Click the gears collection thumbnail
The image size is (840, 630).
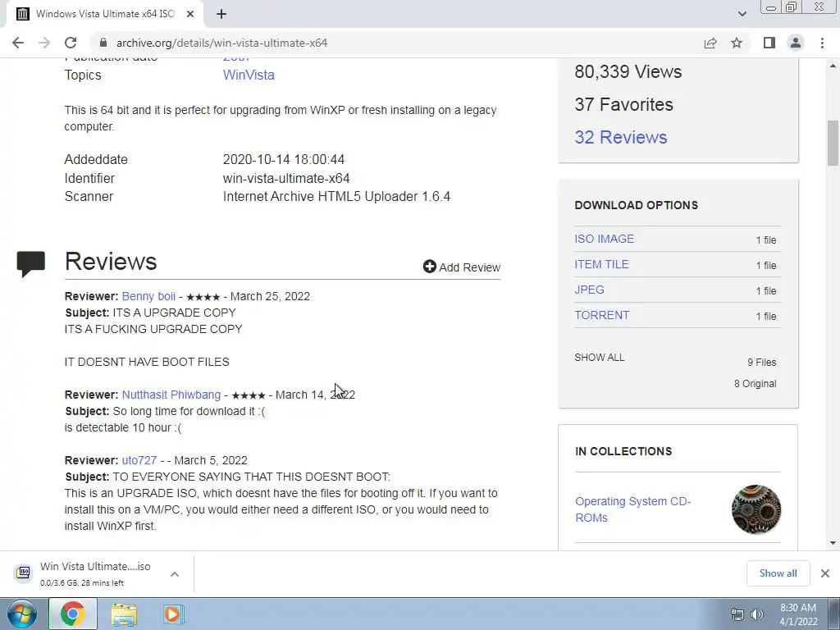click(756, 509)
